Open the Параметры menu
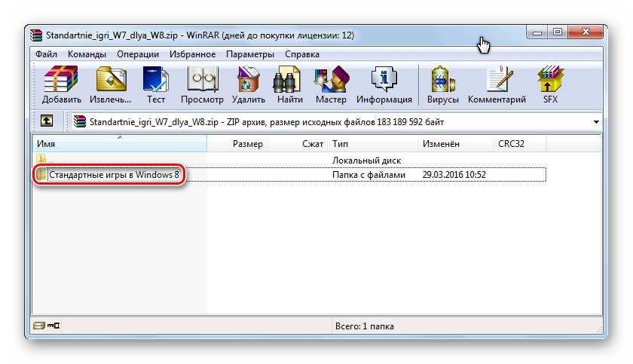The width and height of the screenshot is (633, 364). (250, 54)
